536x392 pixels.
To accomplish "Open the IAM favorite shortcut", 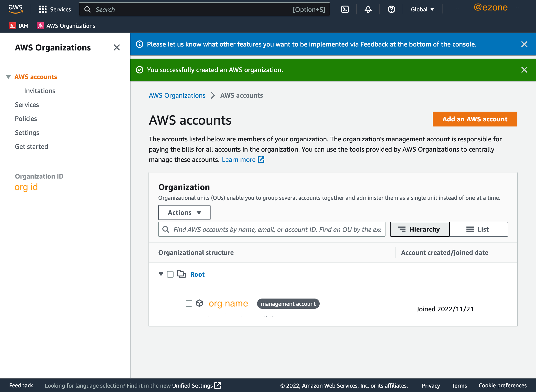I will (19, 26).
